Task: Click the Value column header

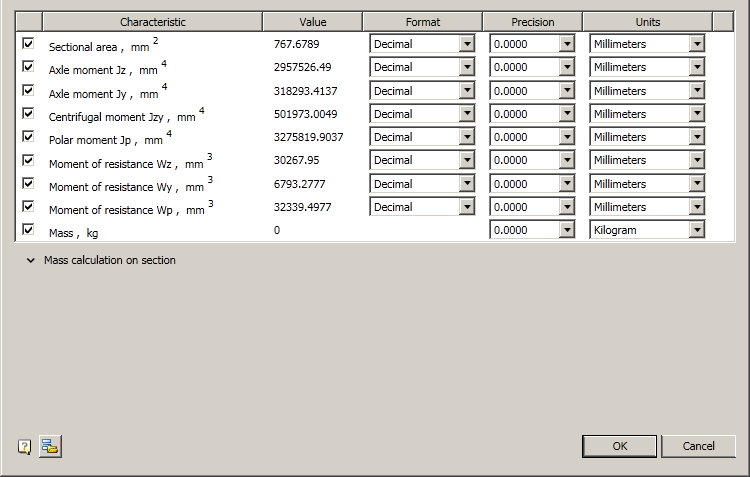Action: tap(312, 22)
